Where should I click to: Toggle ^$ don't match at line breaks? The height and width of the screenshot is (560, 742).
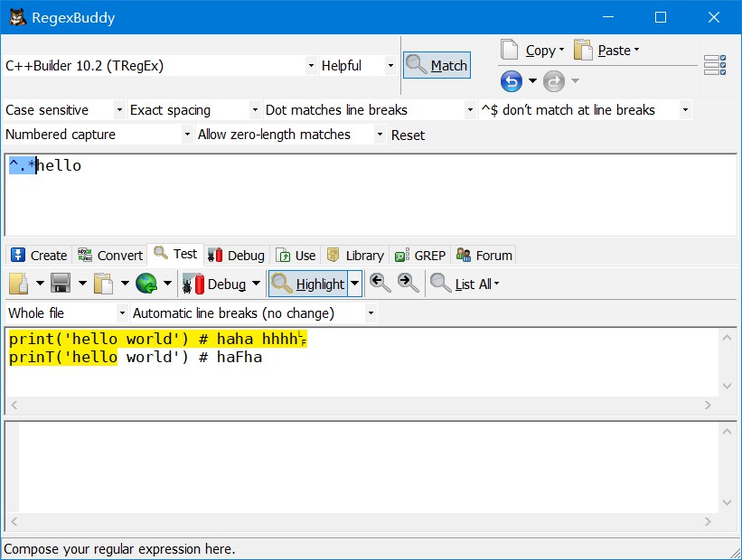pyautogui.click(x=585, y=110)
